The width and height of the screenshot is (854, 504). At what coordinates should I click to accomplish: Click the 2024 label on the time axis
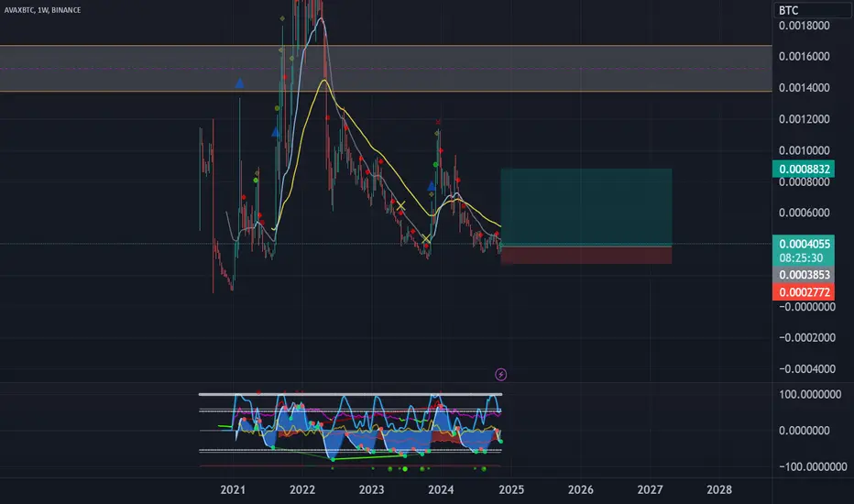pos(441,489)
